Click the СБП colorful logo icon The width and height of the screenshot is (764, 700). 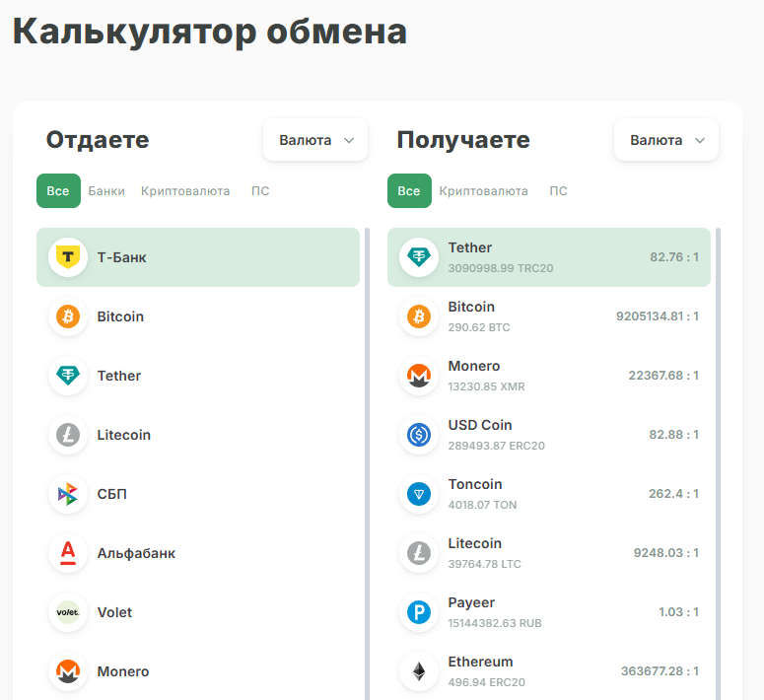click(x=68, y=494)
